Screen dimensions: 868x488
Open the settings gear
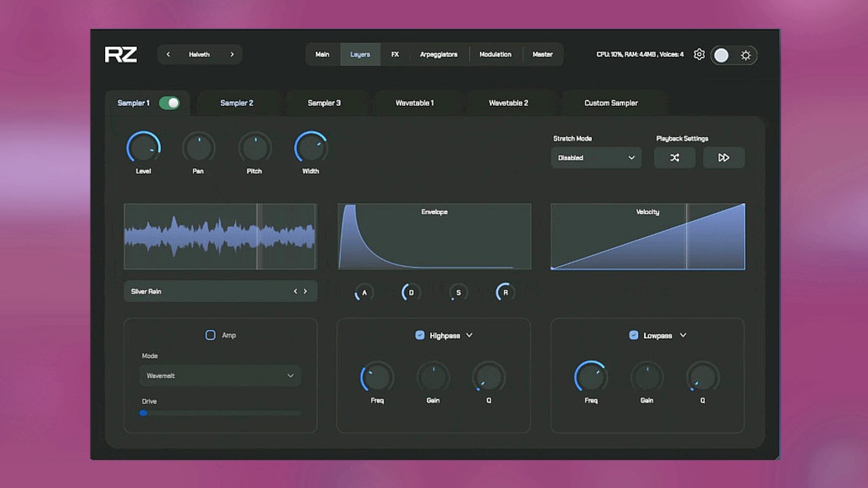(699, 54)
